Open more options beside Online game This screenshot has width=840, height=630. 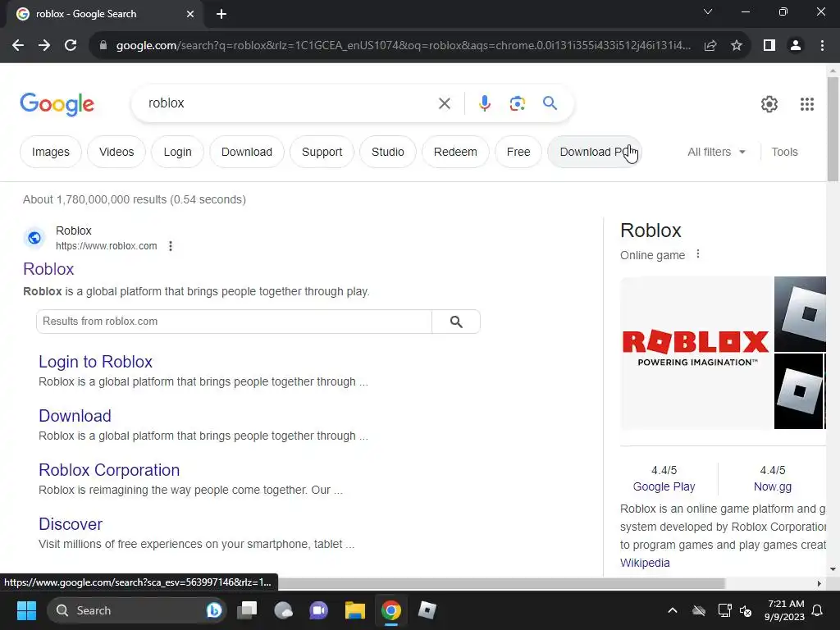(697, 254)
